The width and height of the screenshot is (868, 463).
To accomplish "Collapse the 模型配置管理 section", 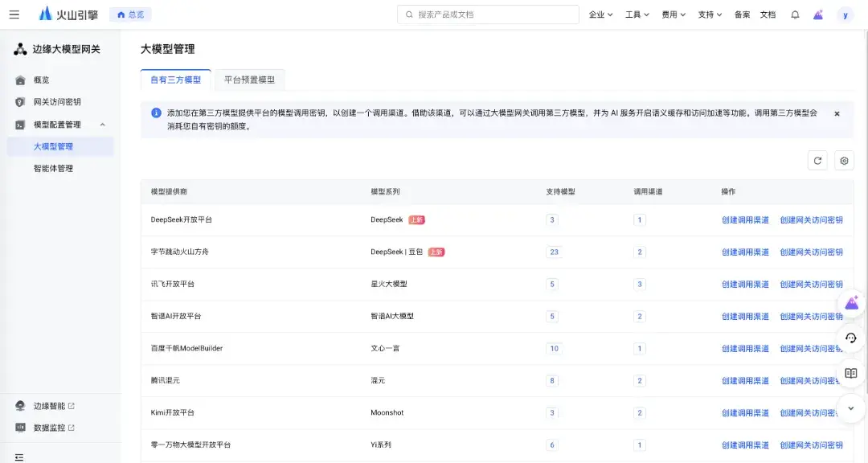I will pyautogui.click(x=102, y=125).
